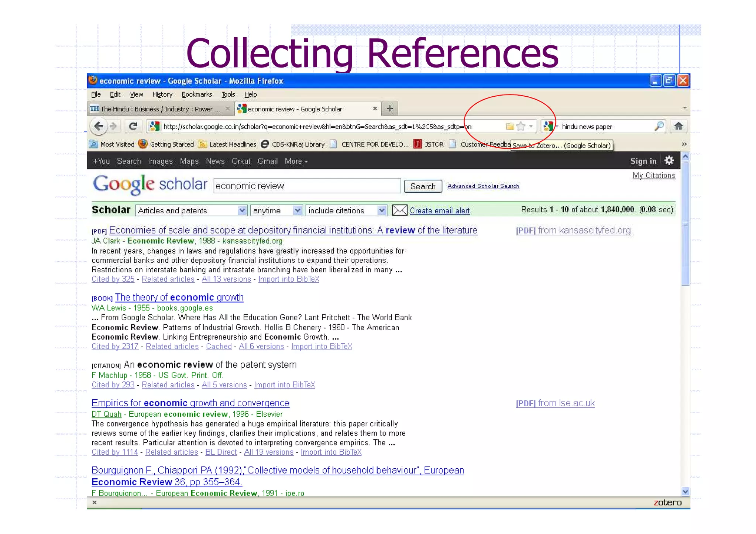Click the vertical scrollbar thumb

(685, 224)
